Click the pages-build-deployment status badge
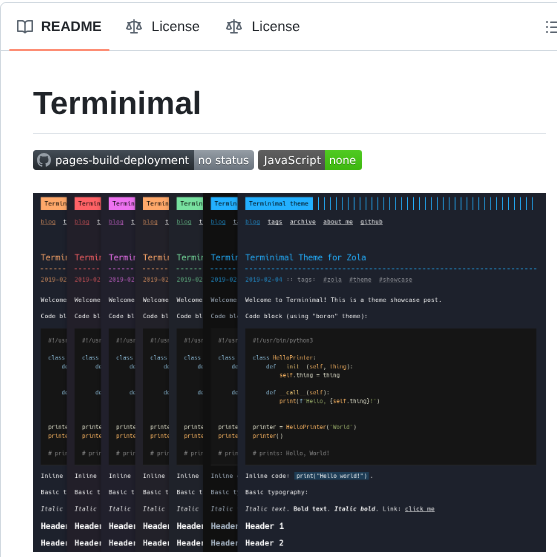Image resolution: width=557 pixels, height=557 pixels. (143, 160)
